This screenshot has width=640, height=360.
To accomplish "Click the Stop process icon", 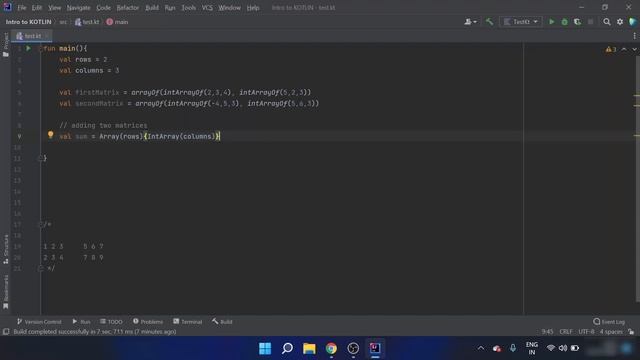I will pyautogui.click(x=590, y=22).
